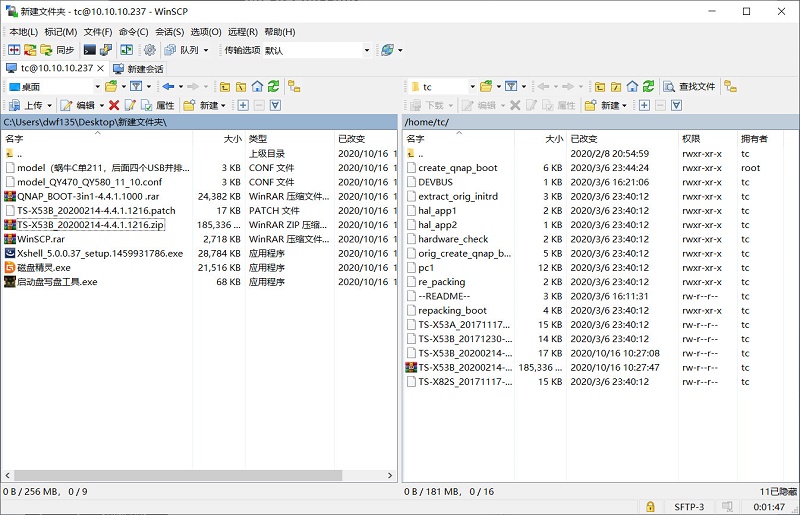800x515 pixels.
Task: Select remote file repacking_boot
Action: pyautogui.click(x=453, y=311)
